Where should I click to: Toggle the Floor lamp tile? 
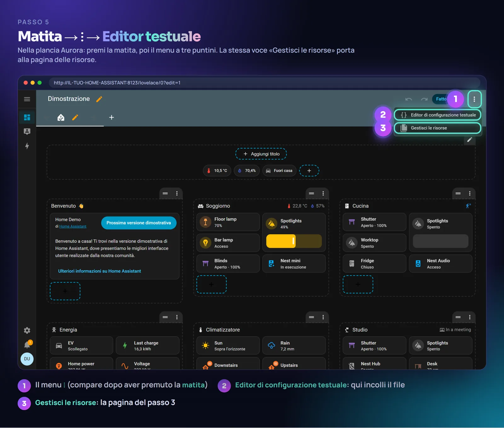click(228, 222)
